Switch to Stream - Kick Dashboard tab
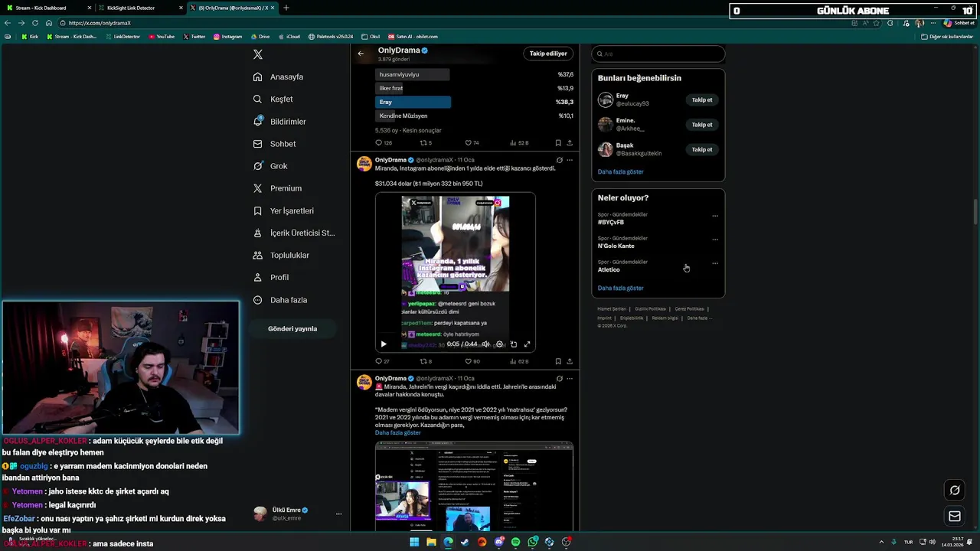 pyautogui.click(x=47, y=8)
